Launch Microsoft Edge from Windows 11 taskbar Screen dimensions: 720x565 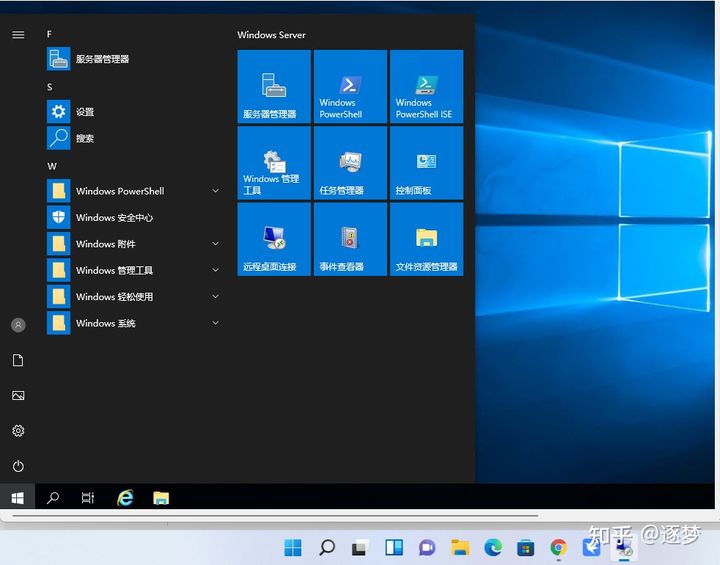(x=493, y=548)
